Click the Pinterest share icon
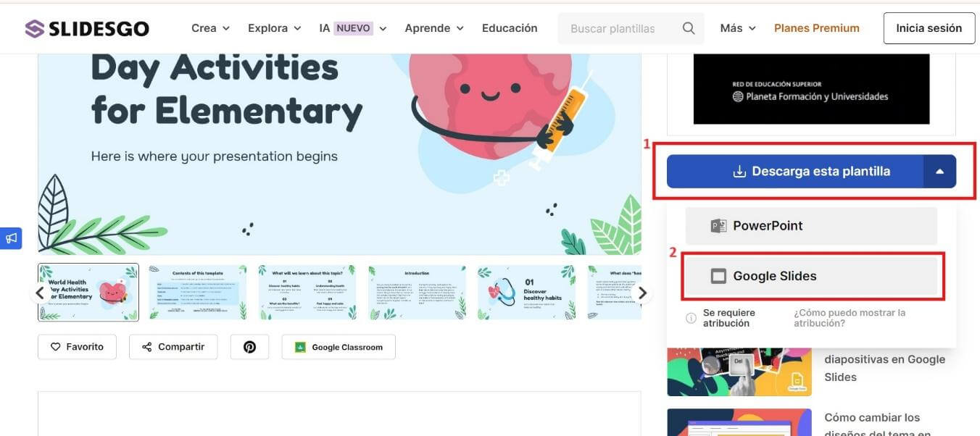Image resolution: width=980 pixels, height=436 pixels. pos(249,346)
